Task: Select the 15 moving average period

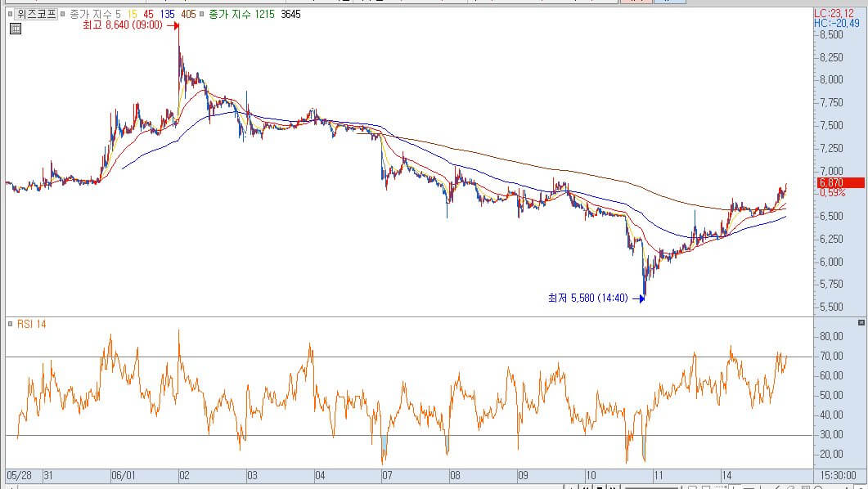Action: (x=132, y=15)
